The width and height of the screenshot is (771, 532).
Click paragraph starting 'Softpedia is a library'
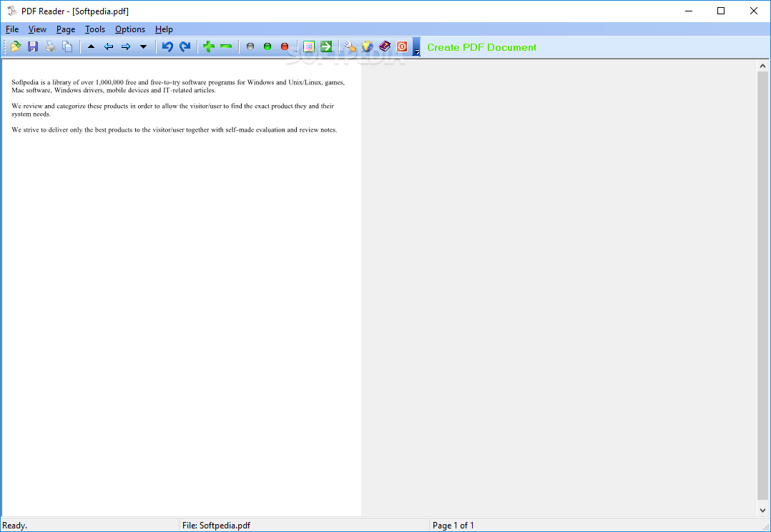point(178,86)
